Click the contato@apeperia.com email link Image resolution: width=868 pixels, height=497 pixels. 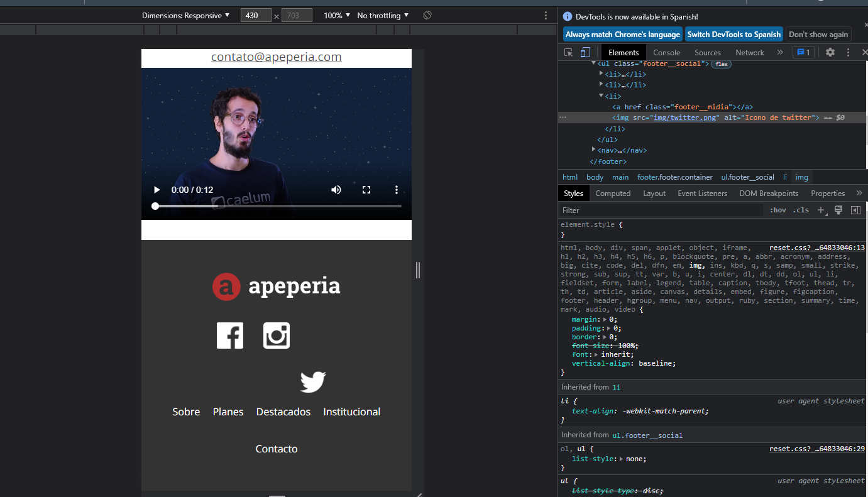[x=277, y=57]
